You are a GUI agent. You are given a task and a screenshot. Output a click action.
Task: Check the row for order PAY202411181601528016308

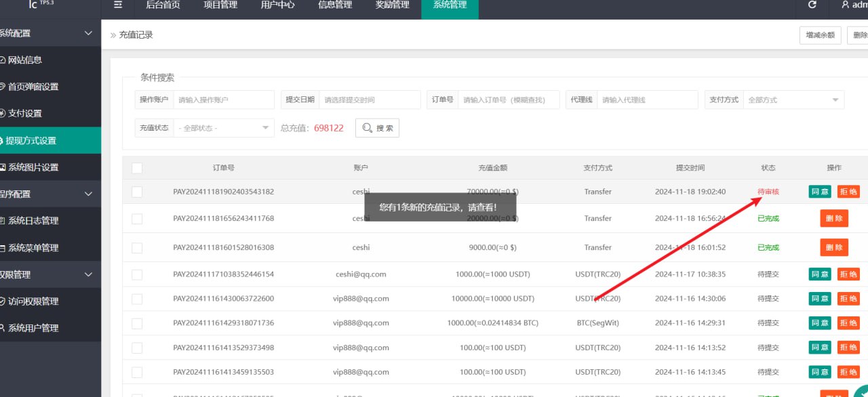[x=137, y=248]
